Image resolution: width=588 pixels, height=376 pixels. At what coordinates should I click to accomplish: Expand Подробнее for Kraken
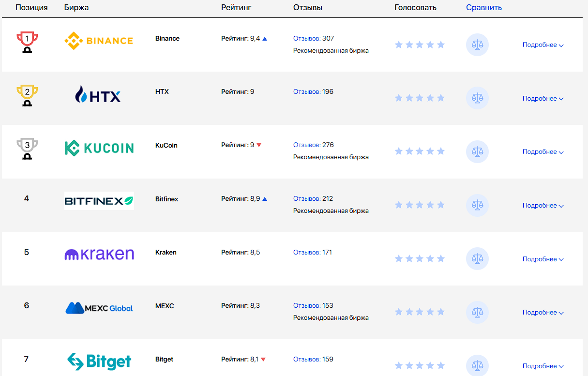click(543, 259)
